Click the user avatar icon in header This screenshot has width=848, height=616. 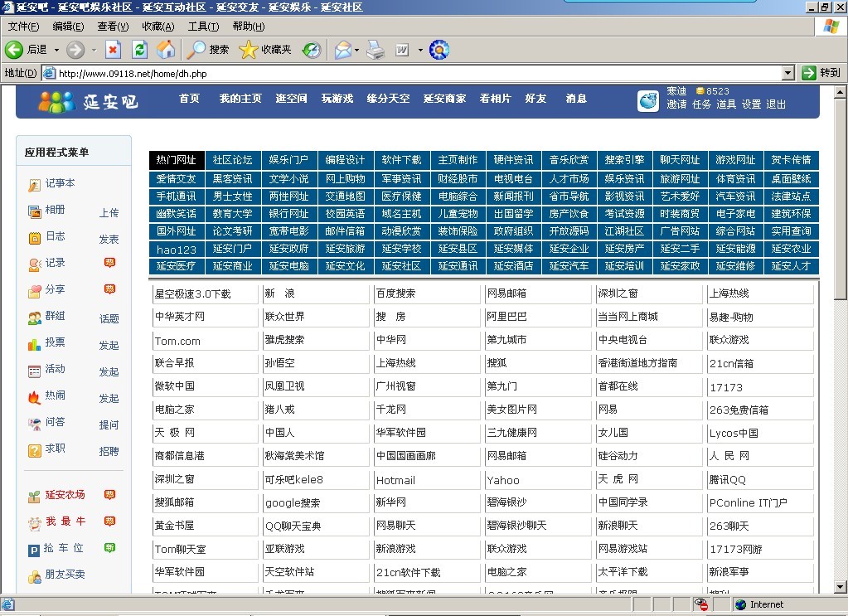coord(648,100)
